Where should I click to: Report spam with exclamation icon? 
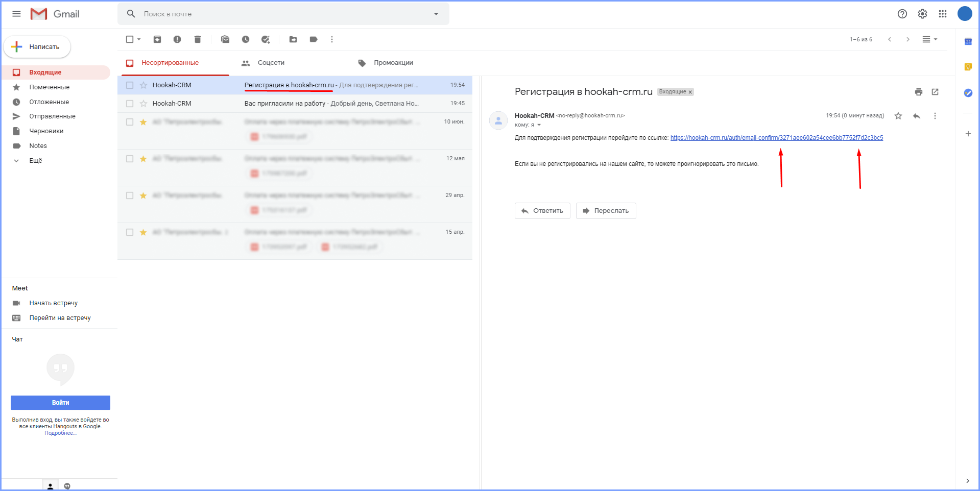[177, 39]
